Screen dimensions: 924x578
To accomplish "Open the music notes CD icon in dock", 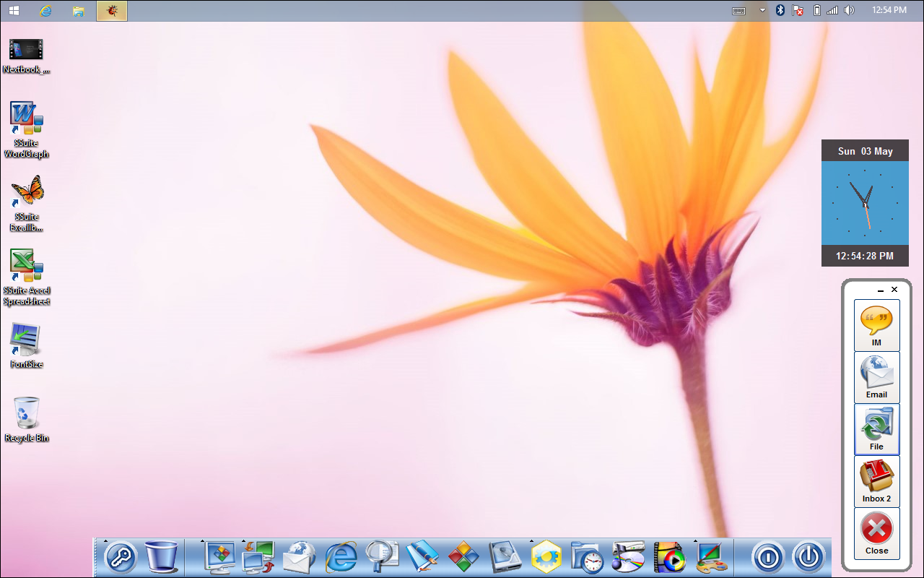I will 627,557.
